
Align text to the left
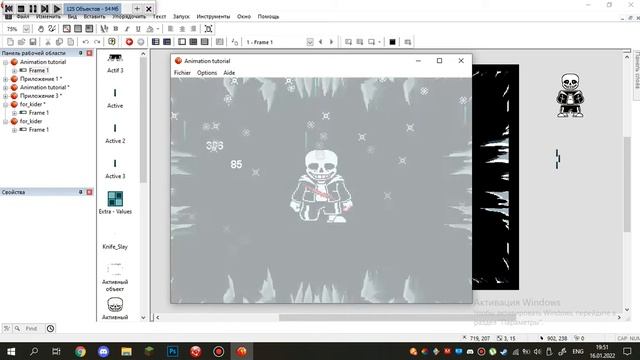[171, 29]
